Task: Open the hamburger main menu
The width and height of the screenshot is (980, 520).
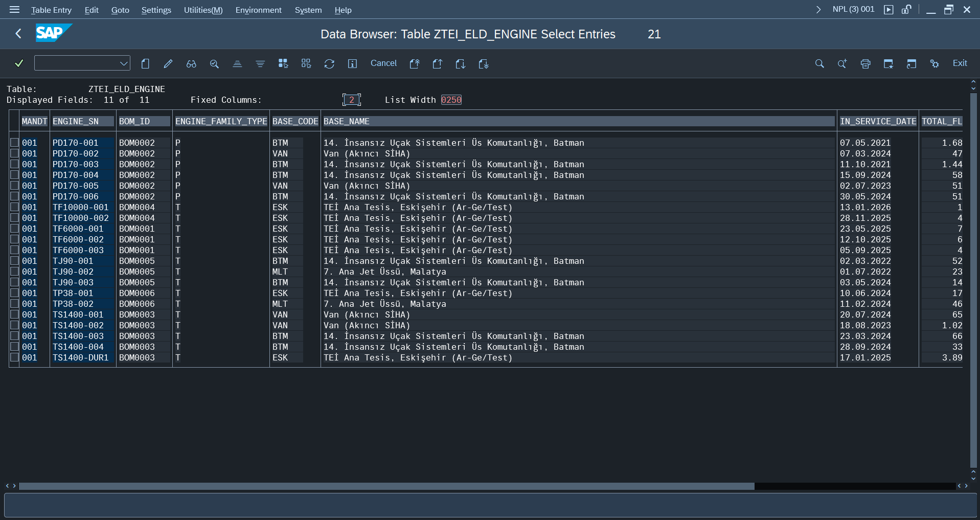Action: [14, 10]
